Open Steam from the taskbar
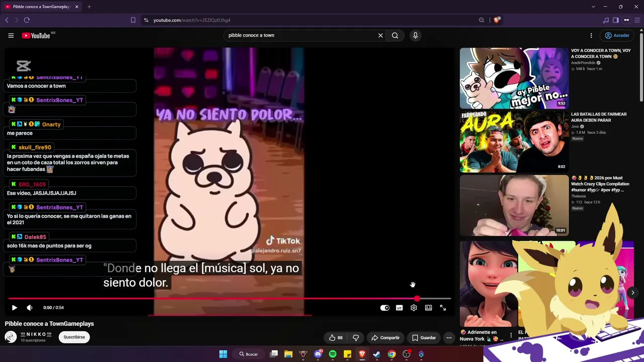Viewport: 644px width, 362px height. click(377, 354)
